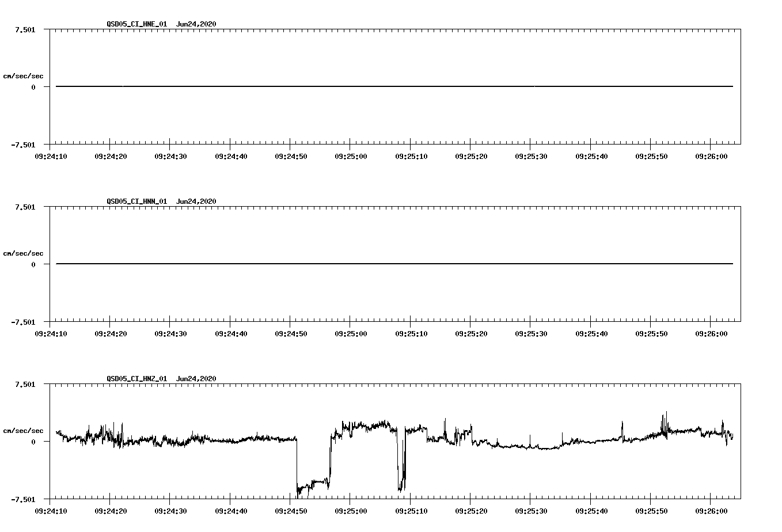This screenshot has height=532, width=782.
Task: Select 09:25:20 time label under HNN plot
Action: (471, 333)
